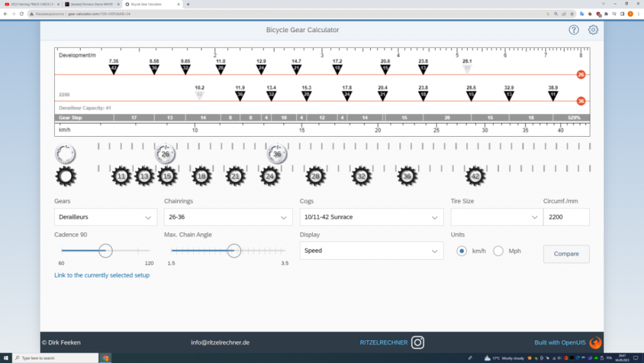Click the Cadence slider handle
Image resolution: width=644 pixels, height=363 pixels.
106,251
